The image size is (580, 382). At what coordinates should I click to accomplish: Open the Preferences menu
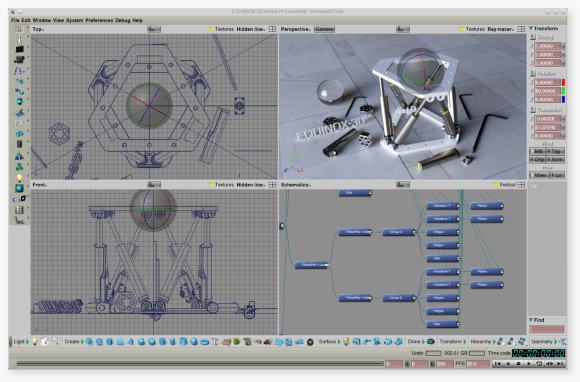(x=99, y=20)
